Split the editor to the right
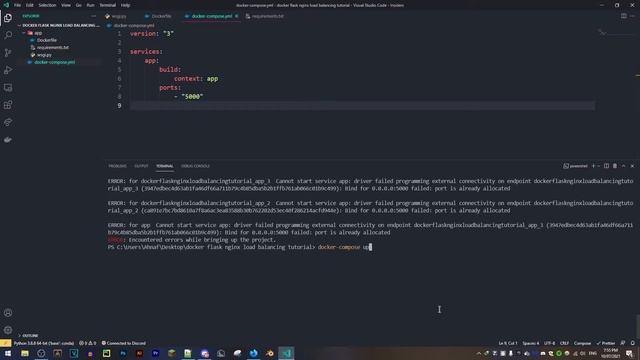This screenshot has width=640, height=360. pyautogui.click(x=624, y=16)
